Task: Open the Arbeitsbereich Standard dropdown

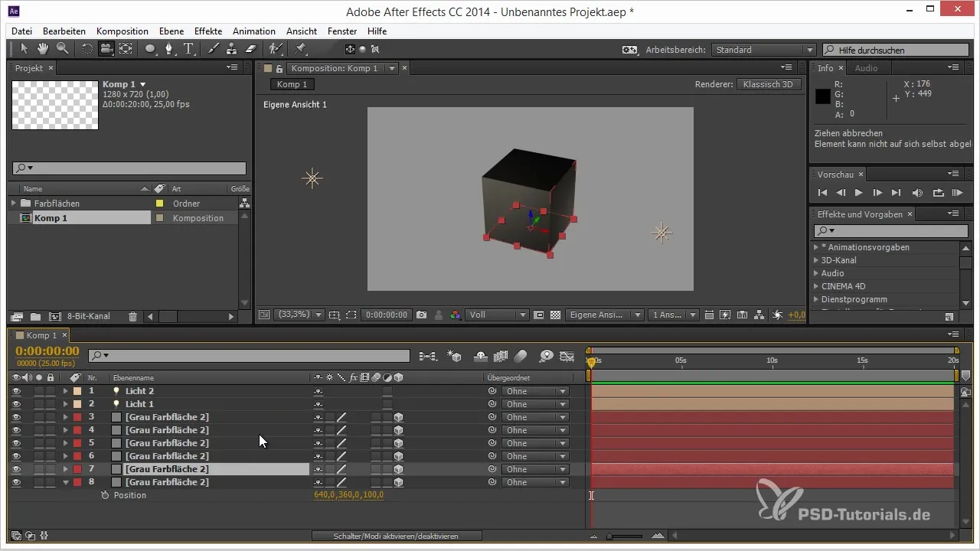Action: coord(763,50)
